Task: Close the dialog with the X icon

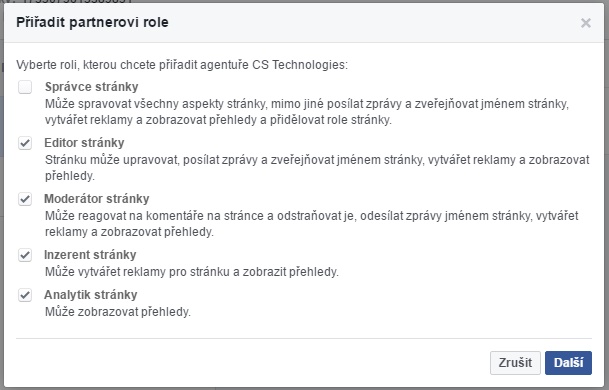Action: tap(586, 23)
